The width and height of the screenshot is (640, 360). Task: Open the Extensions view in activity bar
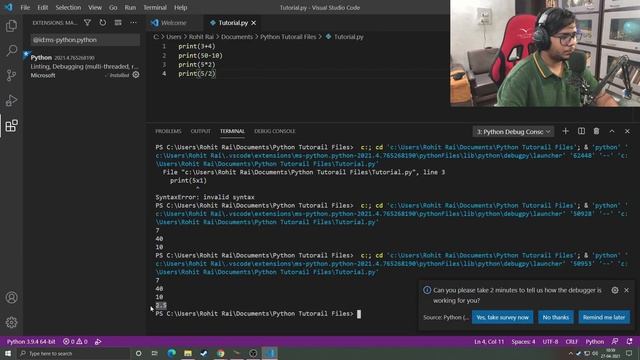click(11, 126)
